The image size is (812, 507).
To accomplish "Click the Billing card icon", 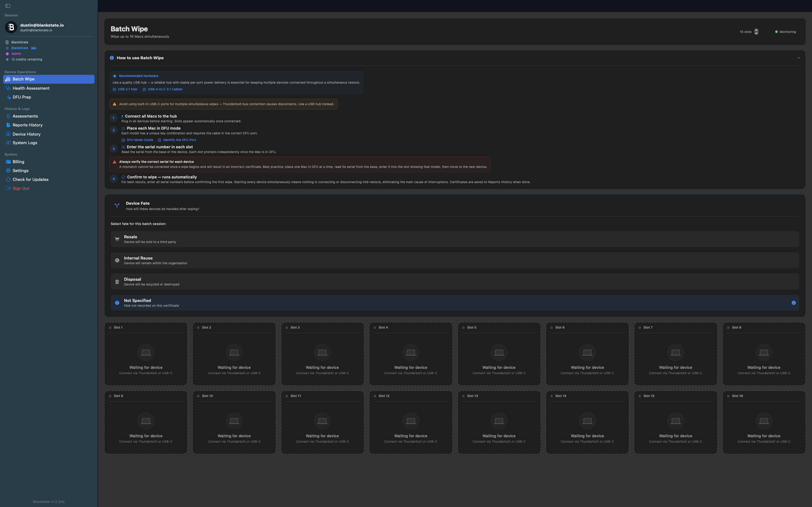I will [x=8, y=162].
